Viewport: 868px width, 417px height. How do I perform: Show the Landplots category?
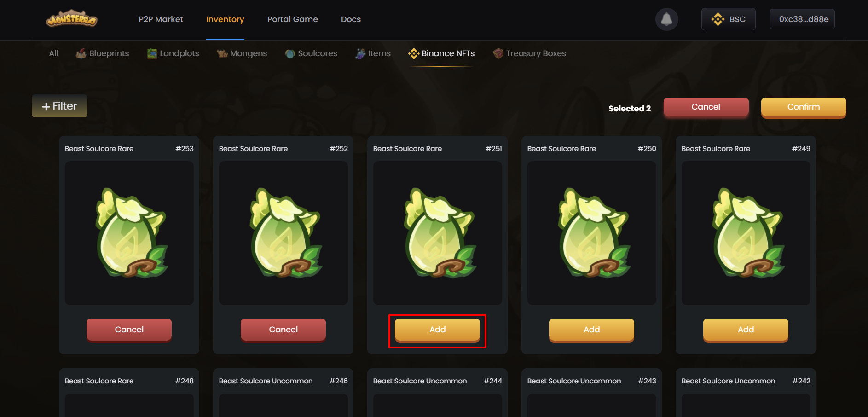173,53
